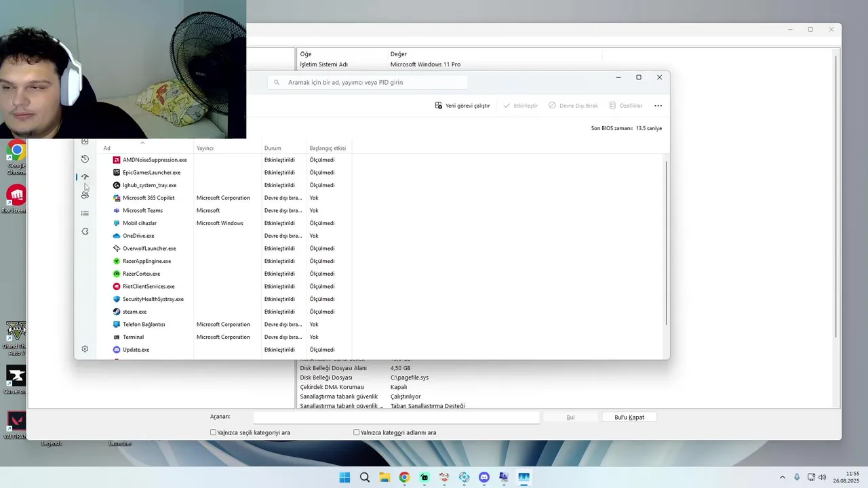Show hidden system tray icons
This screenshot has width=868, height=488.
[x=782, y=477]
